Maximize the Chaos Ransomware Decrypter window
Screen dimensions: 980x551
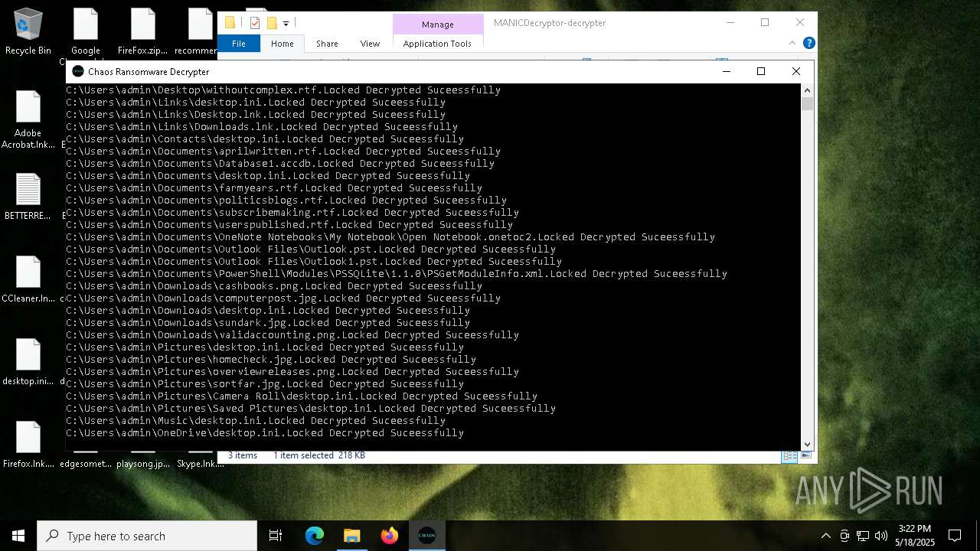coord(761,71)
